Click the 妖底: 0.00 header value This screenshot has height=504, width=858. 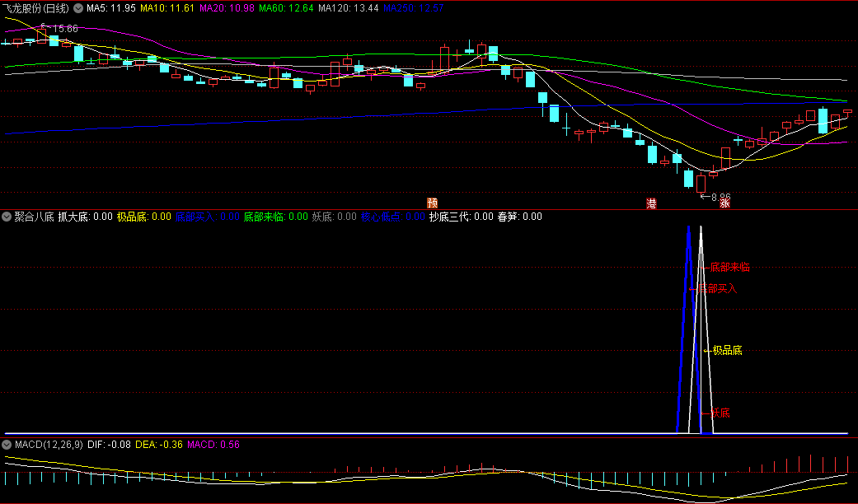tap(335, 217)
